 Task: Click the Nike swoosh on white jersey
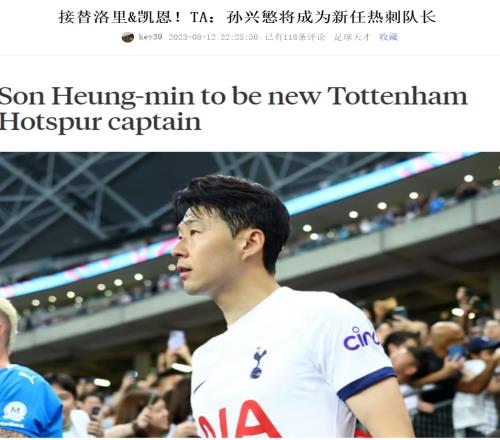click(x=200, y=386)
